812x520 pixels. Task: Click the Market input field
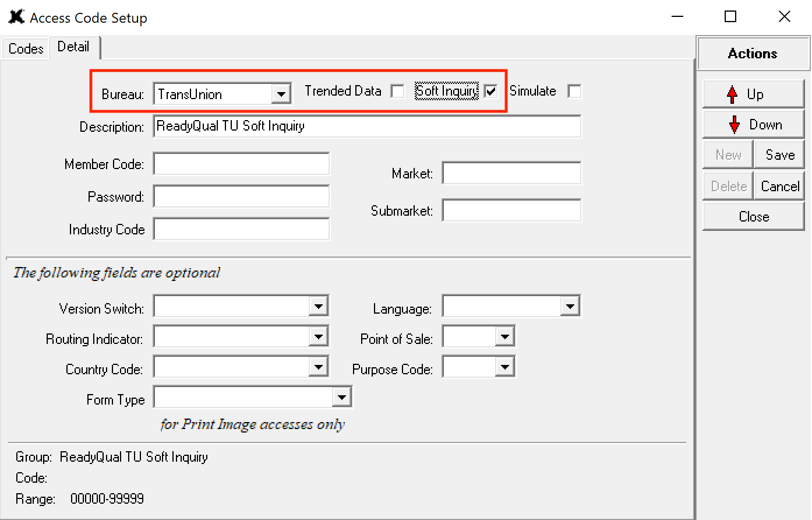tap(511, 173)
